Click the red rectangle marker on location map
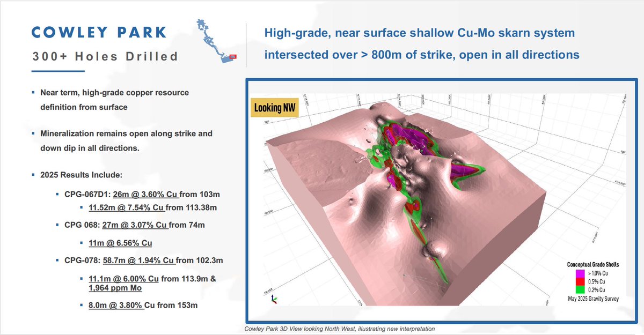The image size is (644, 335). (x=233, y=56)
